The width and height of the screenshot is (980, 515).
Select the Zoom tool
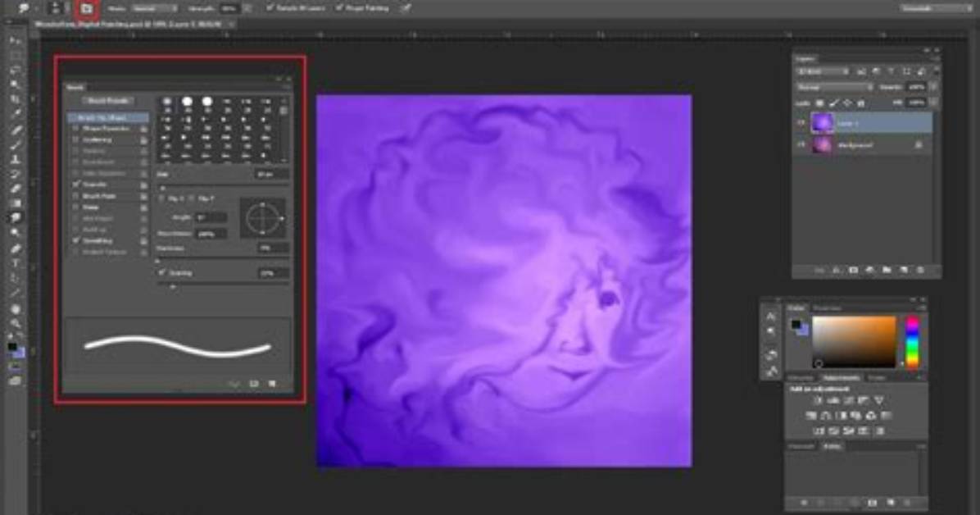click(15, 324)
